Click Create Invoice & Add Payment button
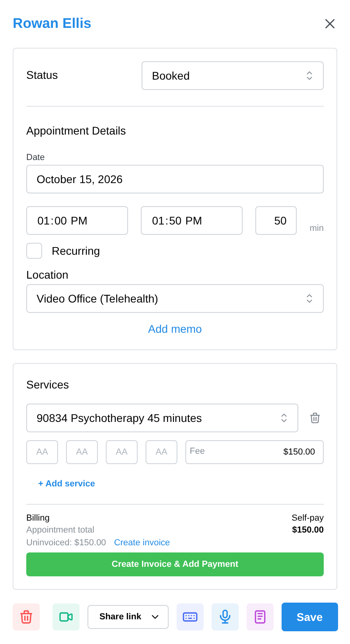This screenshot has height=644, width=350. tap(175, 564)
